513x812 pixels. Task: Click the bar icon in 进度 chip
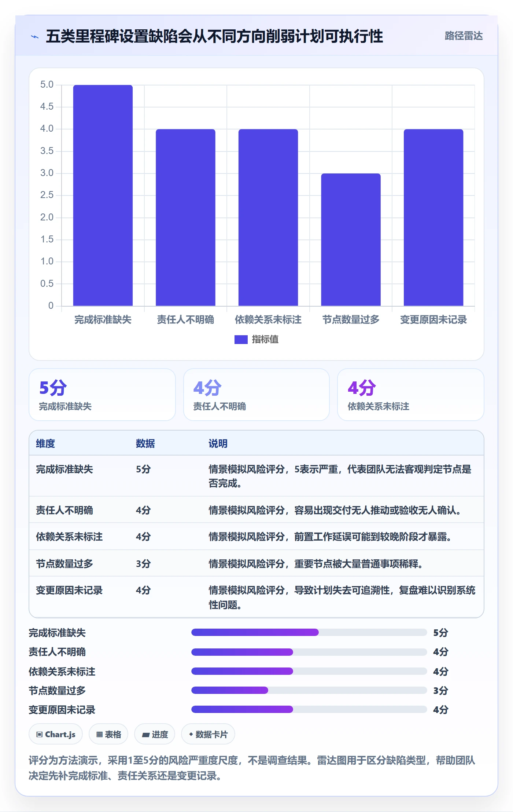pyautogui.click(x=146, y=735)
